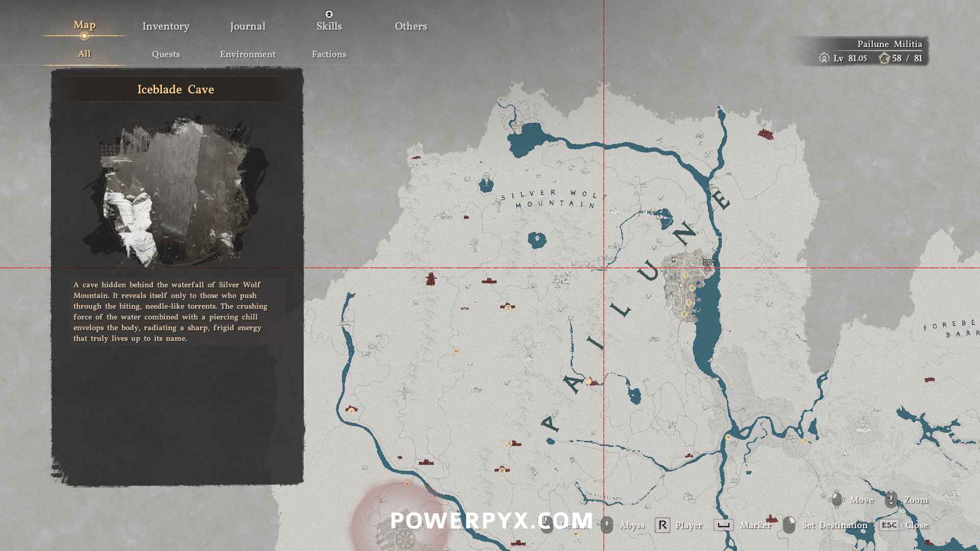Click the Zoom scroll-wheel icon
Image resolution: width=980 pixels, height=551 pixels.
891,499
